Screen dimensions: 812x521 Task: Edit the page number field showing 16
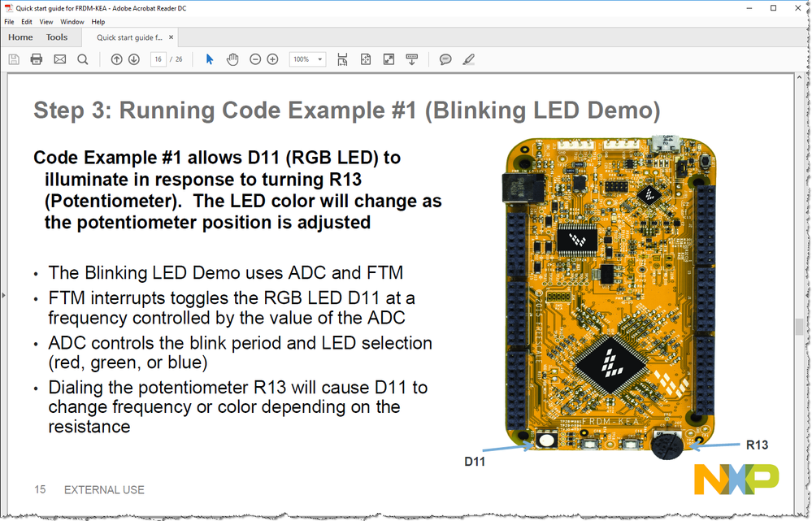158,59
